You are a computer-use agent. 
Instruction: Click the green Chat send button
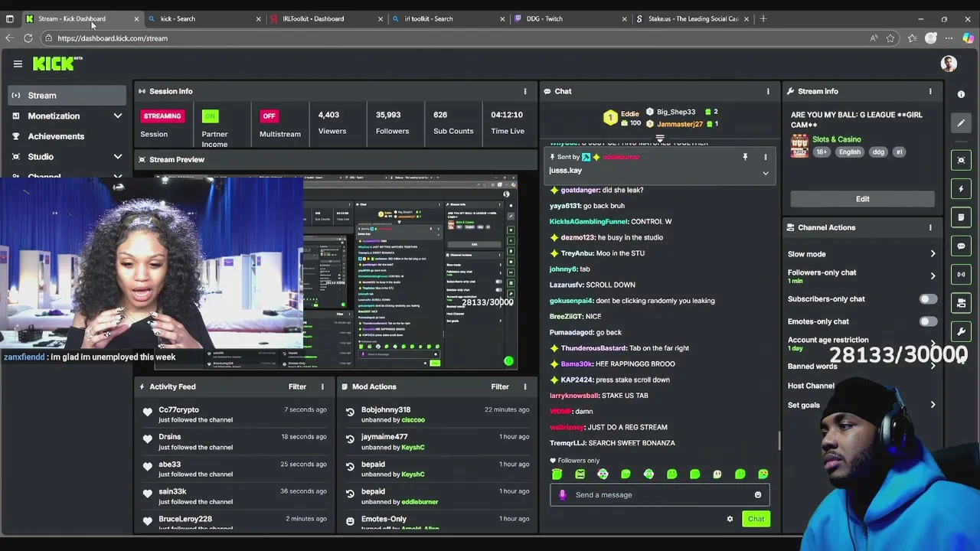756,519
